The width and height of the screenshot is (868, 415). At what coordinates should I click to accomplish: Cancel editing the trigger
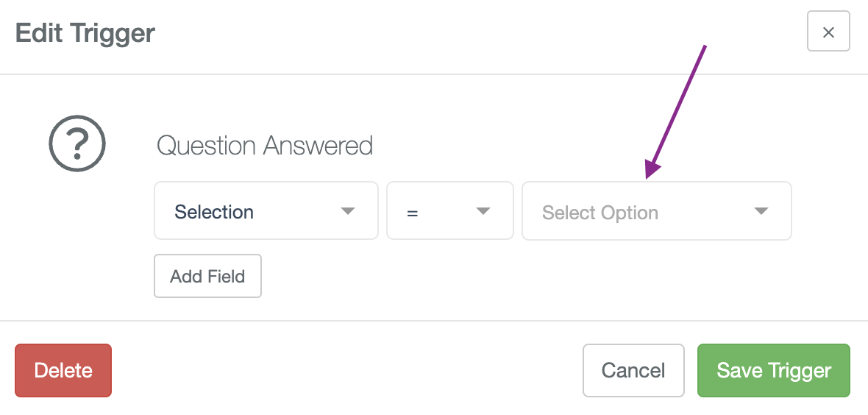633,371
